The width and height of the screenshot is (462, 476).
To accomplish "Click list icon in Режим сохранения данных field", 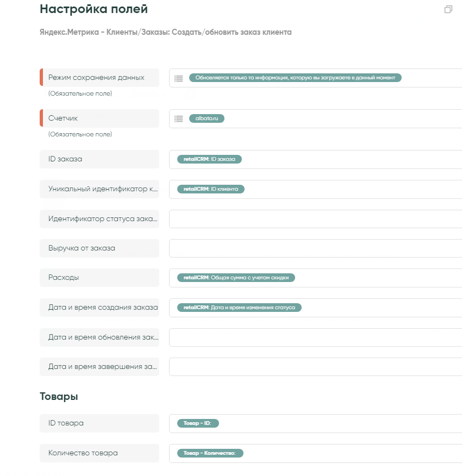I will (178, 78).
